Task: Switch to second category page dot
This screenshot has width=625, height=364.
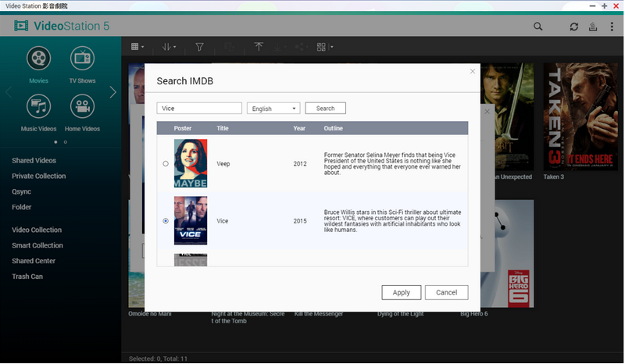Action: pyautogui.click(x=66, y=142)
